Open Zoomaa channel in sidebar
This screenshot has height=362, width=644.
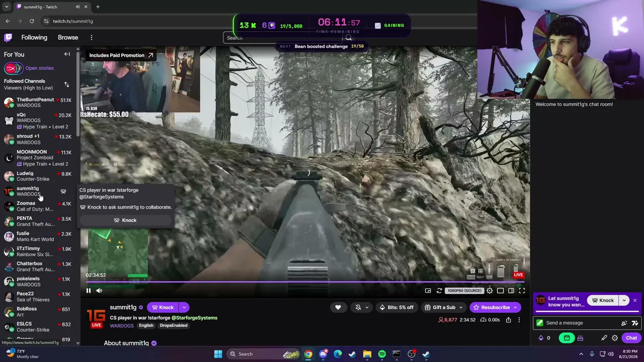[x=38, y=206]
